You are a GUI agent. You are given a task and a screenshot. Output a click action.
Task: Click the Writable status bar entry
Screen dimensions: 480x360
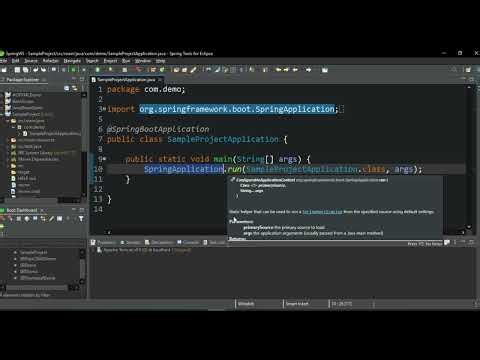click(246, 304)
